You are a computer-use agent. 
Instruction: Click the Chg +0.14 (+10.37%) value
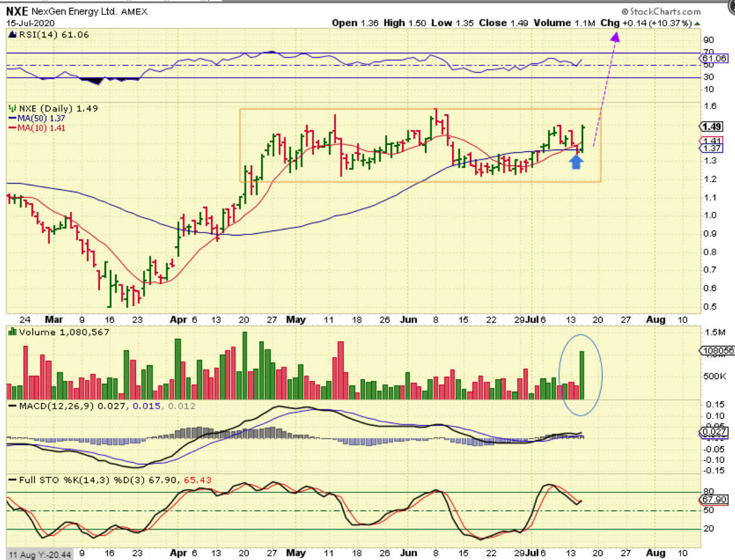coord(646,23)
